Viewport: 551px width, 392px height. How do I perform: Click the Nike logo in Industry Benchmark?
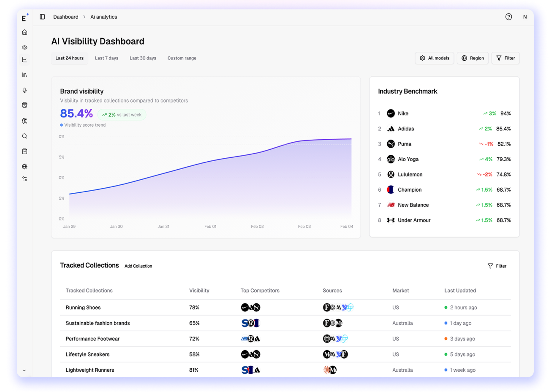coord(391,113)
